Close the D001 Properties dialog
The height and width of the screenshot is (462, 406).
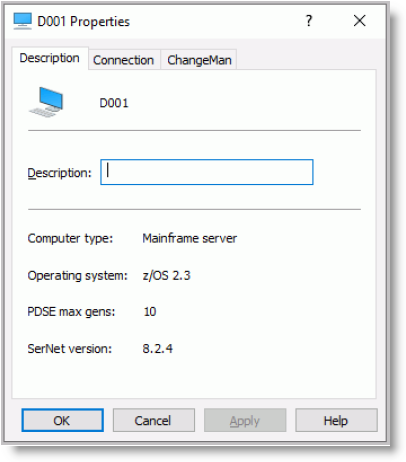pos(359,21)
